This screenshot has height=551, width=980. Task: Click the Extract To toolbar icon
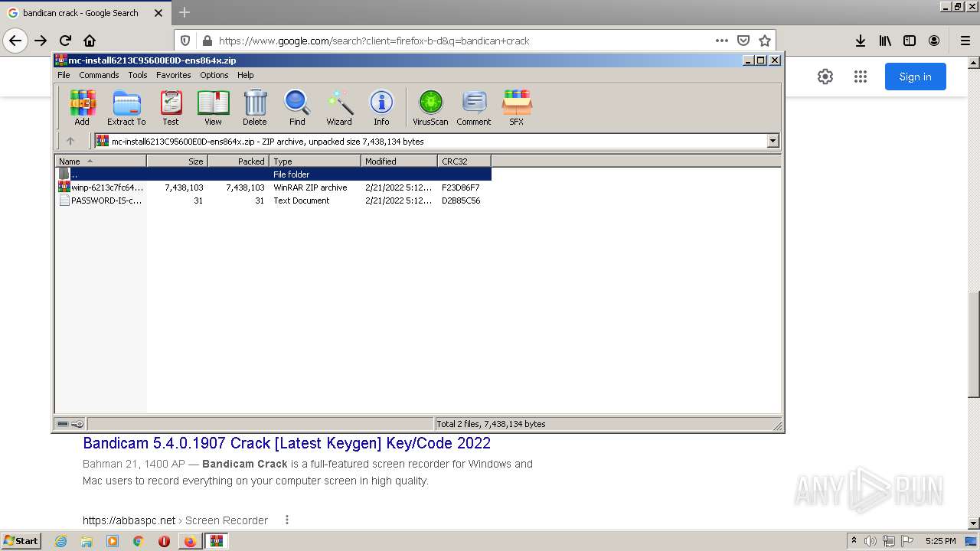pos(126,107)
